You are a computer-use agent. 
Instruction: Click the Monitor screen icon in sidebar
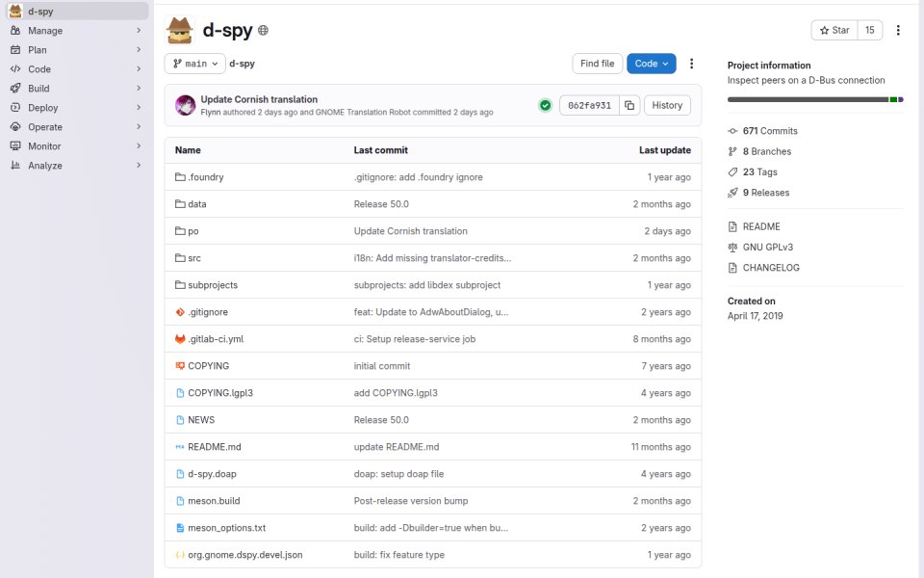[15, 146]
